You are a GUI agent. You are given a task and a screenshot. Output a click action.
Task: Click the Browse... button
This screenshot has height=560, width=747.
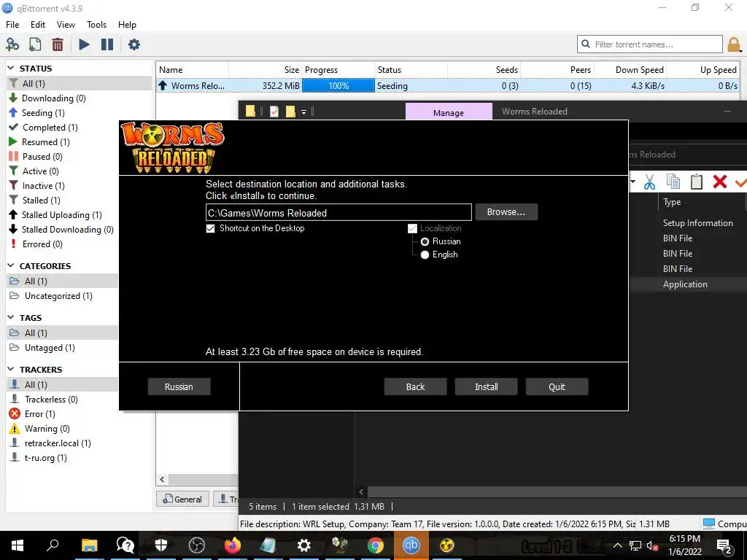point(506,212)
